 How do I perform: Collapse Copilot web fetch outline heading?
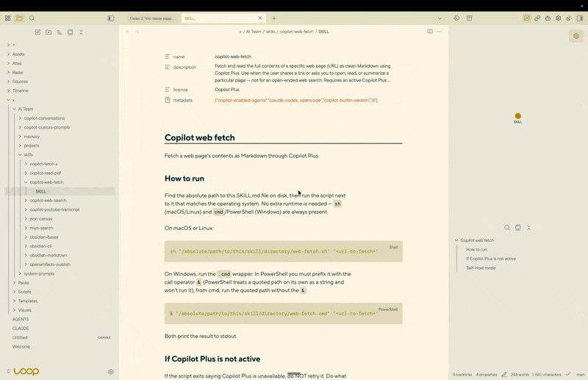(x=456, y=240)
